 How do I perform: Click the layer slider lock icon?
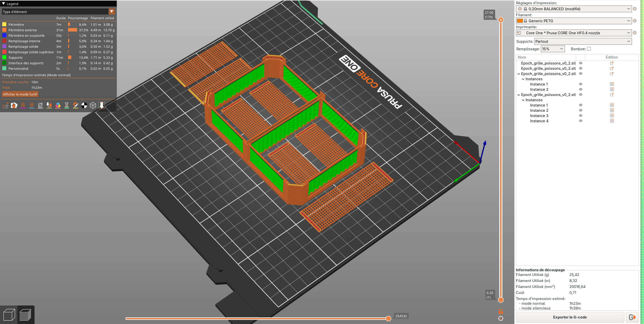(x=501, y=311)
